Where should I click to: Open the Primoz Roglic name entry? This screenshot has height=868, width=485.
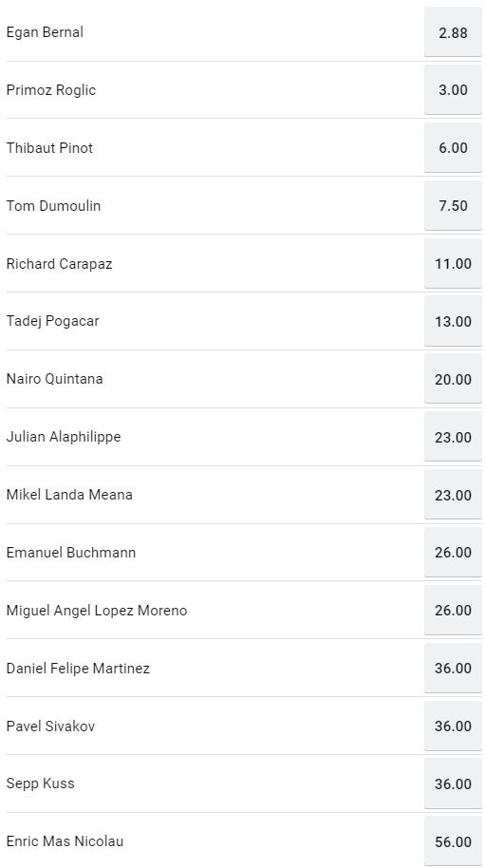tap(51, 89)
